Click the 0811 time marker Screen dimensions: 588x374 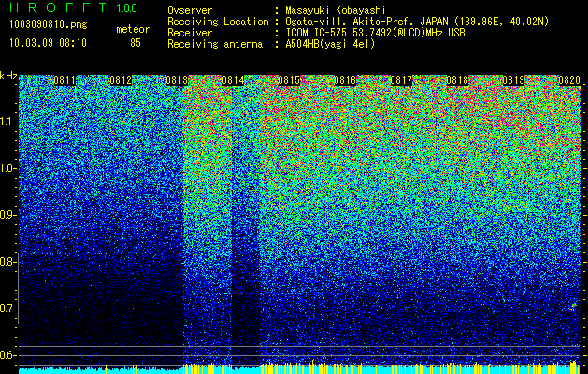click(65, 80)
